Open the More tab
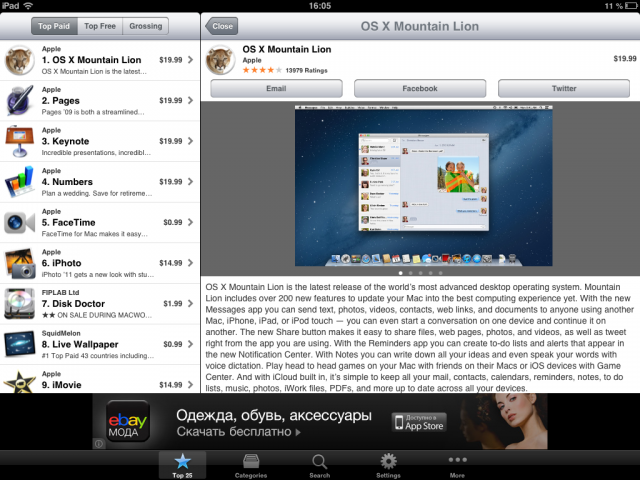Viewport: 640px width, 480px height. (457, 465)
